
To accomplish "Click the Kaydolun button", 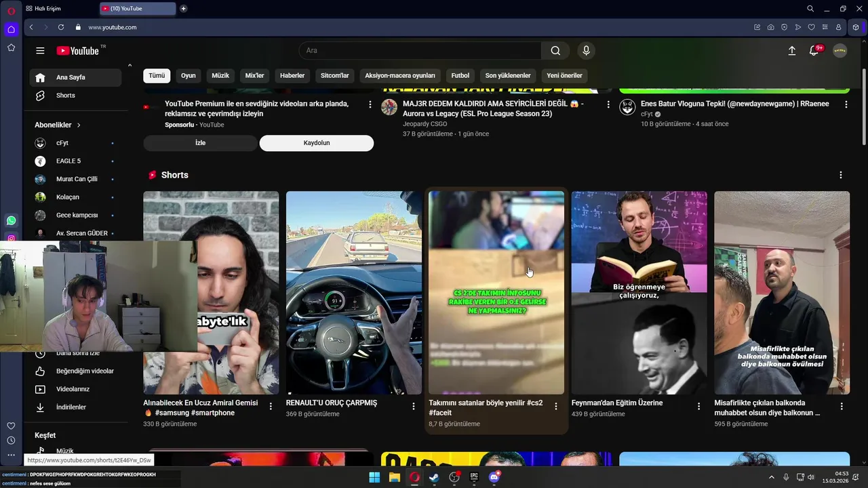I will click(317, 143).
